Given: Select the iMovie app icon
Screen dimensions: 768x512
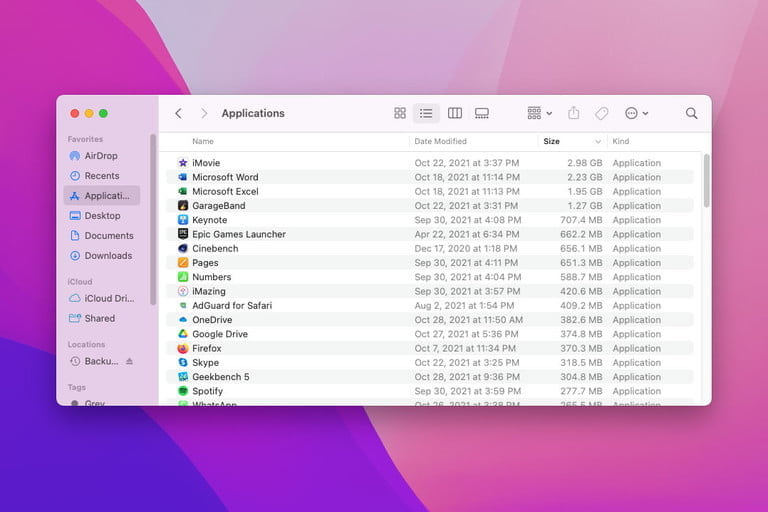Looking at the screenshot, I should (x=183, y=163).
